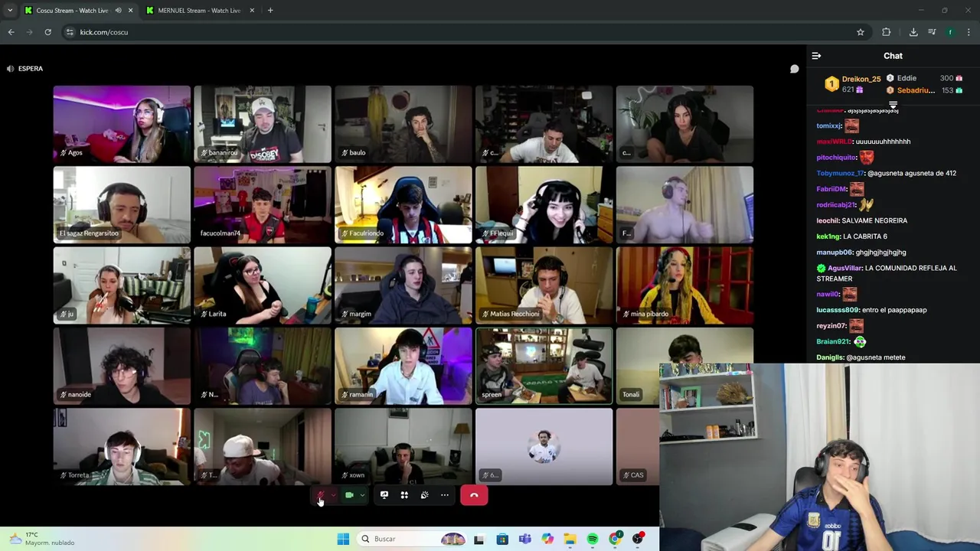Select spreen video tile
The image size is (980, 551).
tap(544, 366)
